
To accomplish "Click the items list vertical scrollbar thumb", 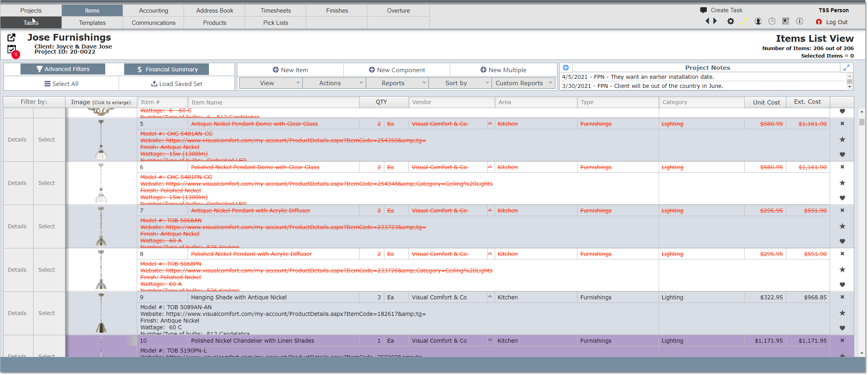I will 862,122.
